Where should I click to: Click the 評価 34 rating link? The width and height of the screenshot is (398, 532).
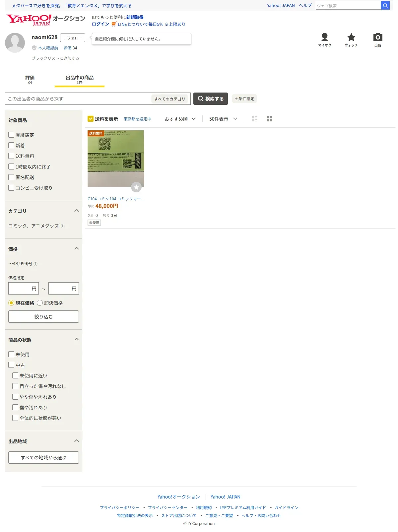(70, 48)
